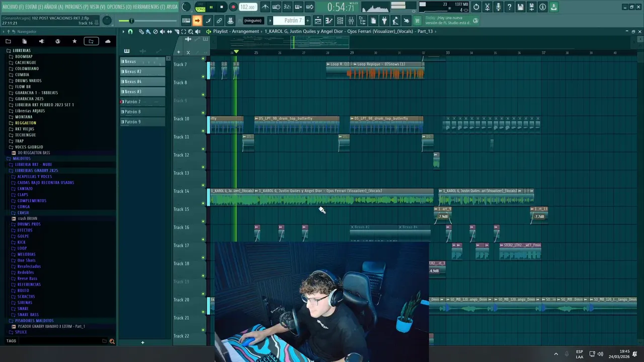
Task: Adjust the master pitch knob
Action: click(x=107, y=21)
